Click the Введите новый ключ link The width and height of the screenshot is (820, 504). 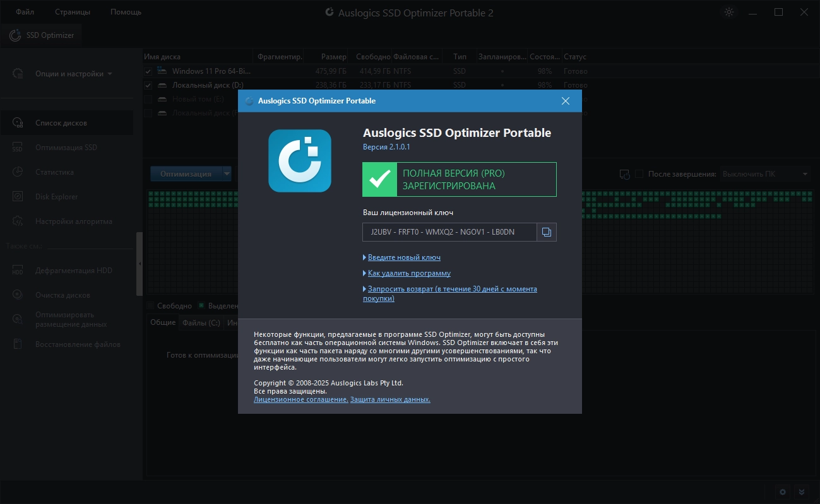404,257
